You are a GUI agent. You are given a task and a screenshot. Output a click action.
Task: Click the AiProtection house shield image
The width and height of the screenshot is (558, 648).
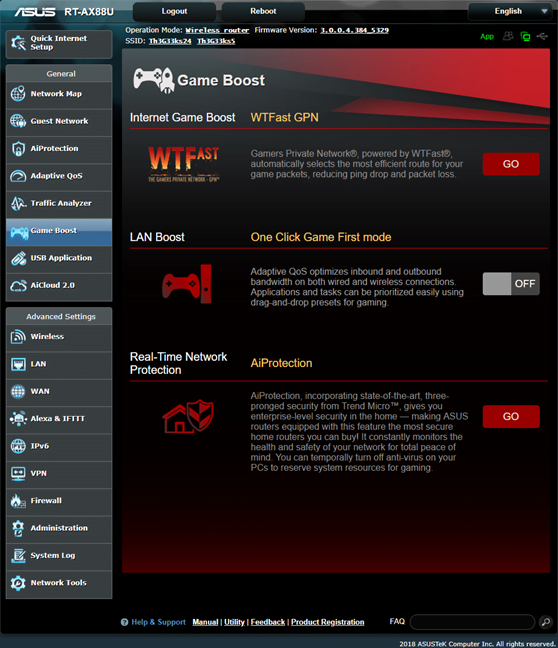pyautogui.click(x=188, y=416)
